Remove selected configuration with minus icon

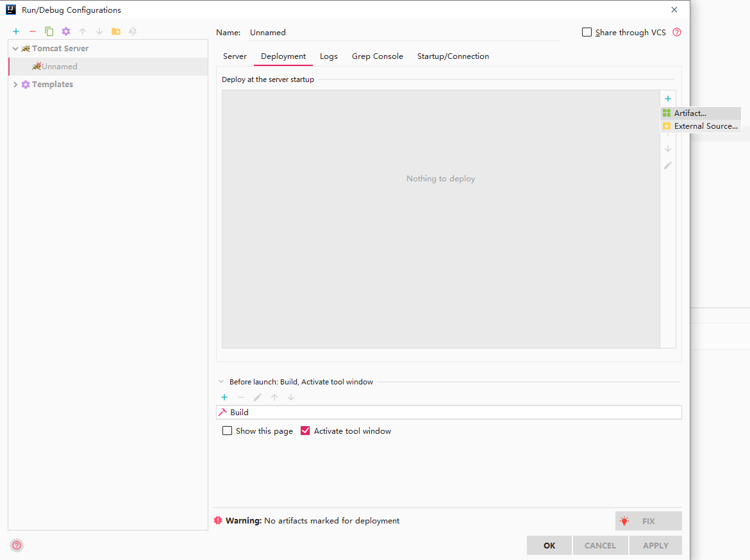coord(33,31)
